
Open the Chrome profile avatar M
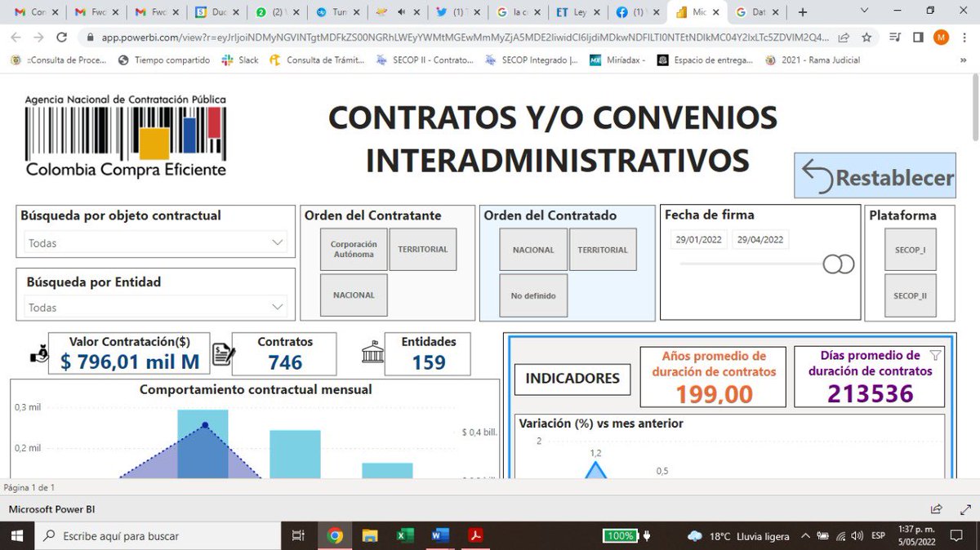coord(942,37)
